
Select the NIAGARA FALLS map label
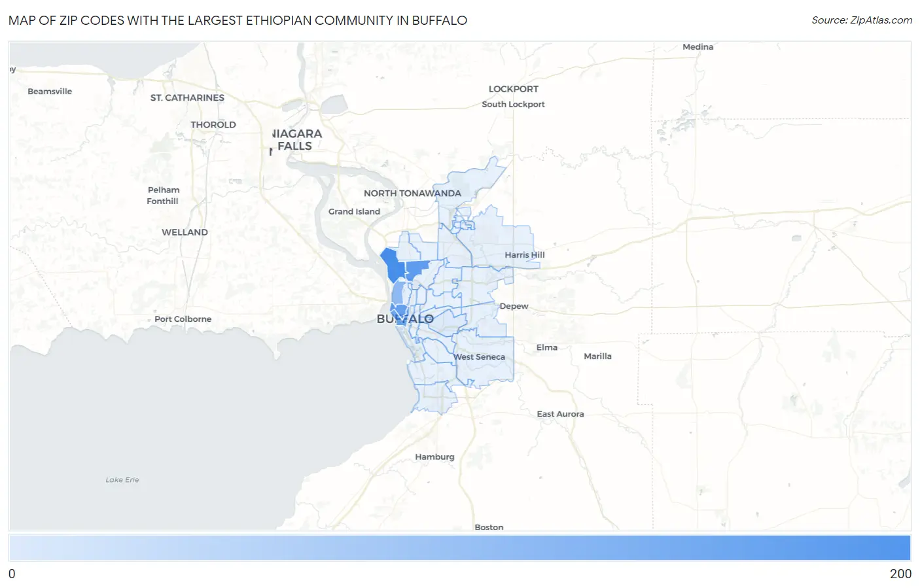click(297, 139)
